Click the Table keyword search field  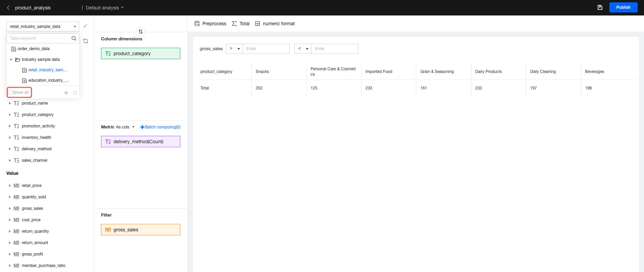click(39, 38)
